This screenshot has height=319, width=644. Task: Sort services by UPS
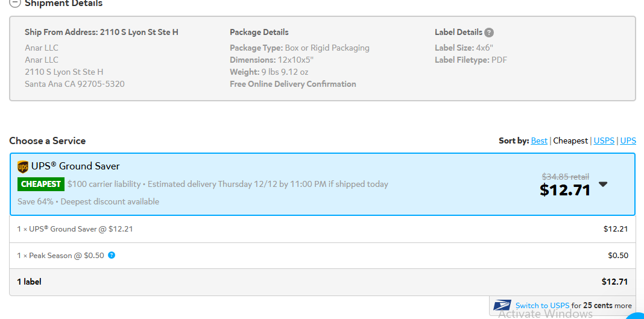pyautogui.click(x=628, y=141)
